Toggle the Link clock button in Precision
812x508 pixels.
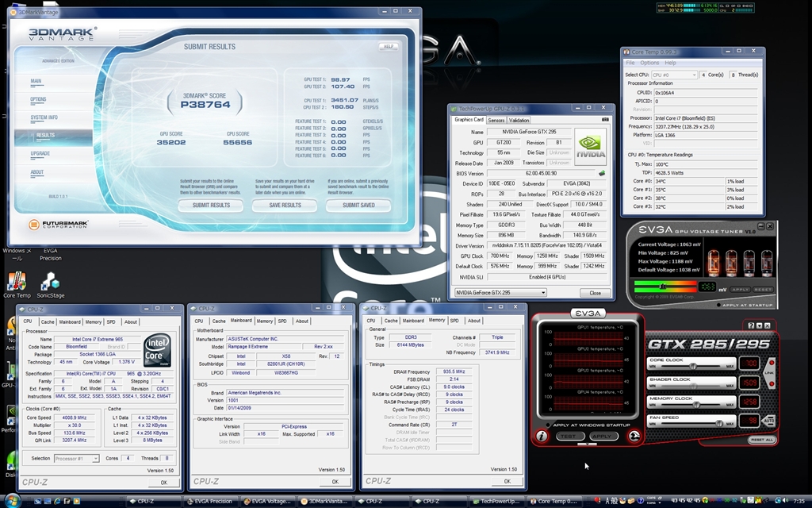(771, 372)
